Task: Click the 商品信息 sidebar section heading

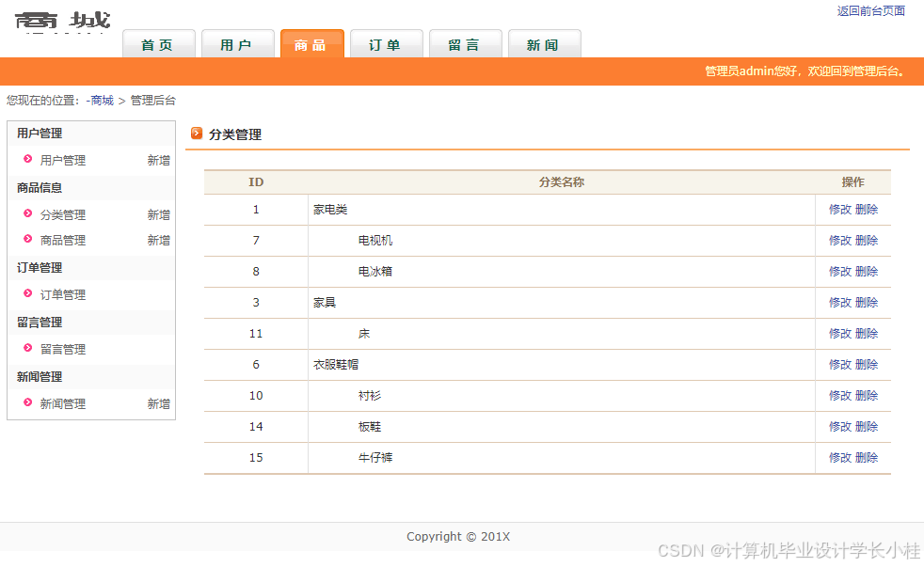Action: pyautogui.click(x=40, y=188)
